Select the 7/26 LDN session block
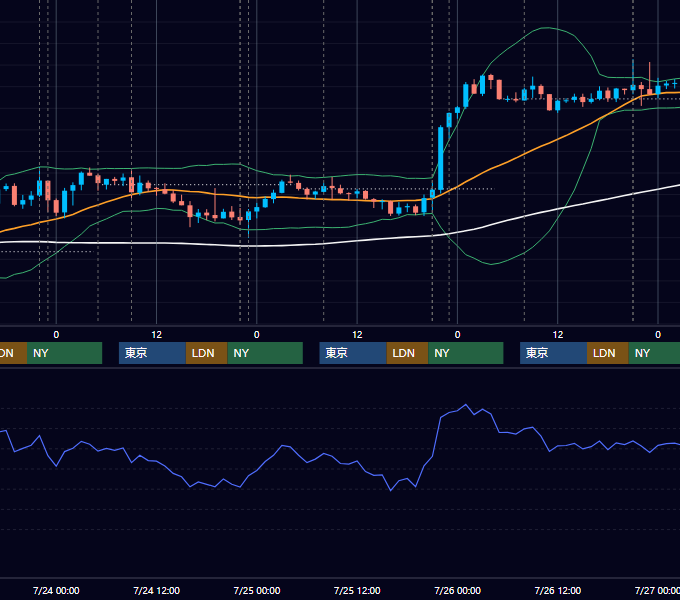680x600 pixels. pos(608,353)
